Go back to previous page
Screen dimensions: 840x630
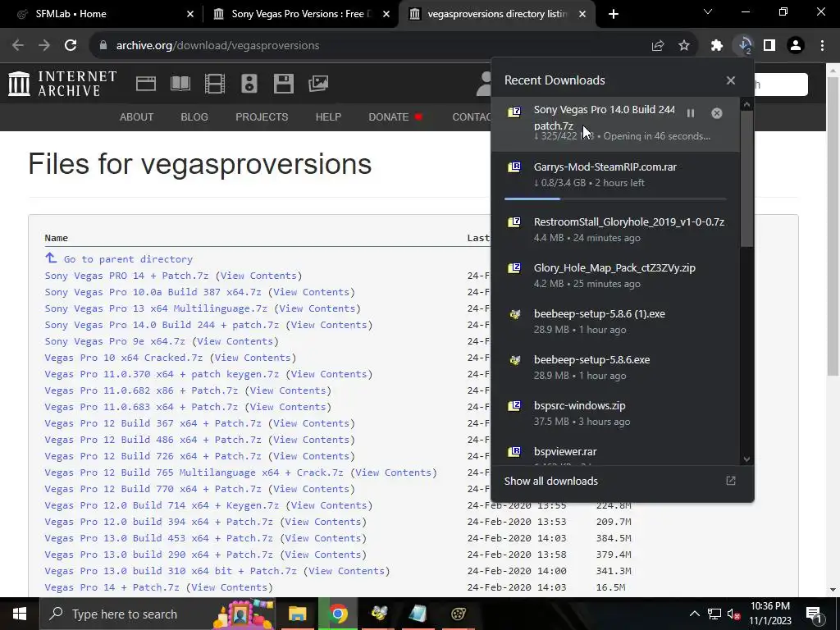click(18, 46)
